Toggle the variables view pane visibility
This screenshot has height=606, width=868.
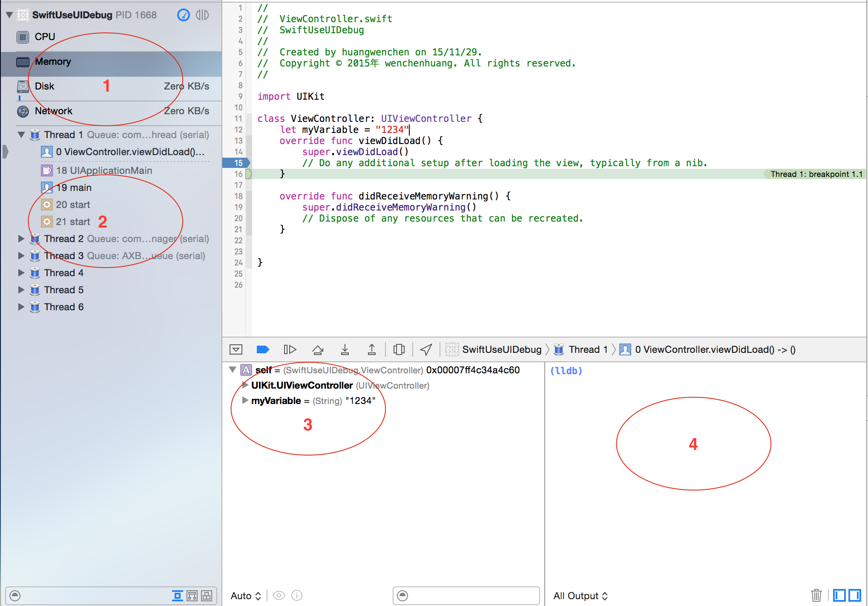pyautogui.click(x=839, y=595)
